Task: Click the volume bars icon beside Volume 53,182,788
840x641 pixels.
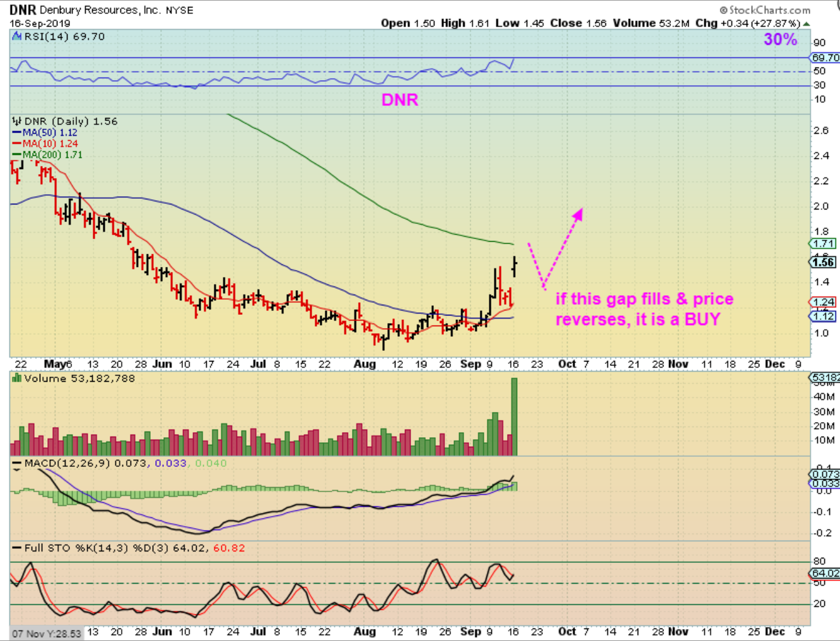Action: 18,378
